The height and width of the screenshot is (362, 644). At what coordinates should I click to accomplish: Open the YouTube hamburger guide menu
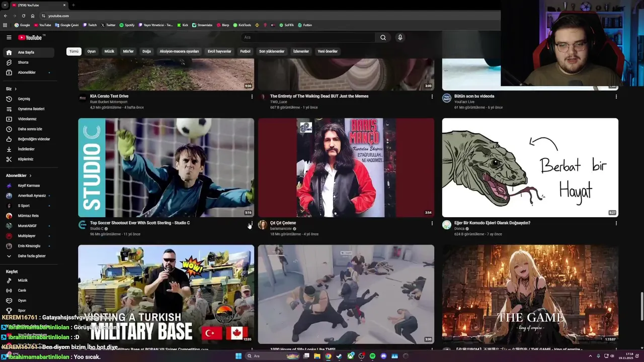(9, 38)
